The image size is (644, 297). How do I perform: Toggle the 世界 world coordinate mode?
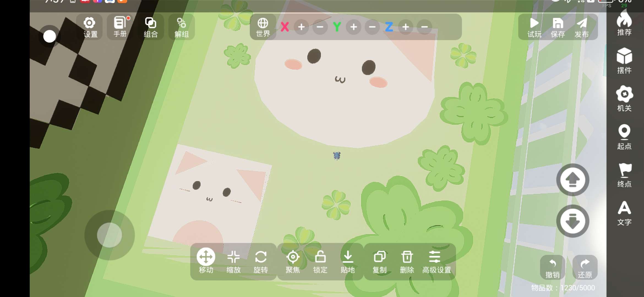tap(263, 27)
